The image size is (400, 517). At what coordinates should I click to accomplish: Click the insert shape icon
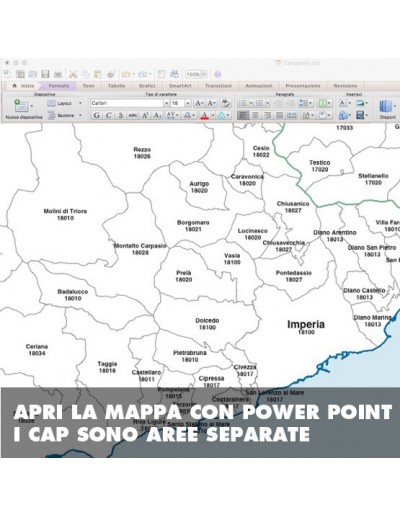pos(343,115)
